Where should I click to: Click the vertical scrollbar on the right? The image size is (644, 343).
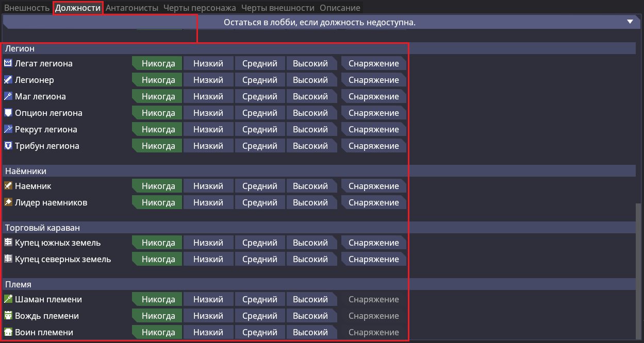(639, 268)
